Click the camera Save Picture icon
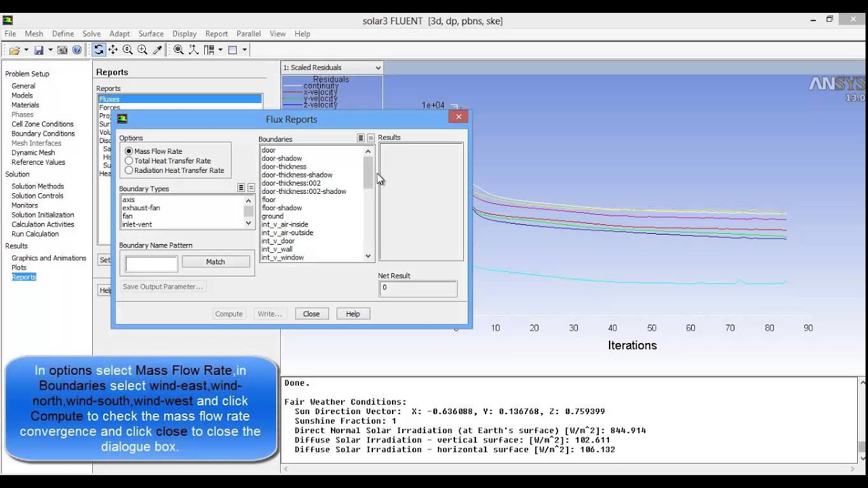 point(62,50)
